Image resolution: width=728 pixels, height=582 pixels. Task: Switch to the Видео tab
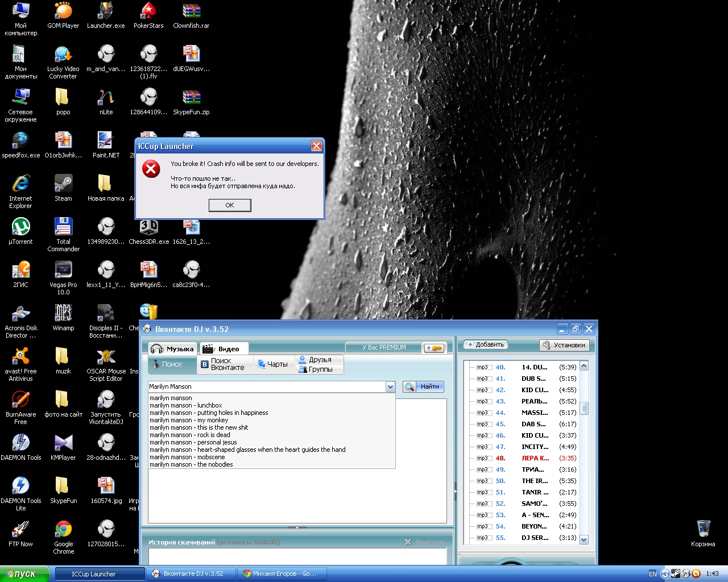coord(224,349)
